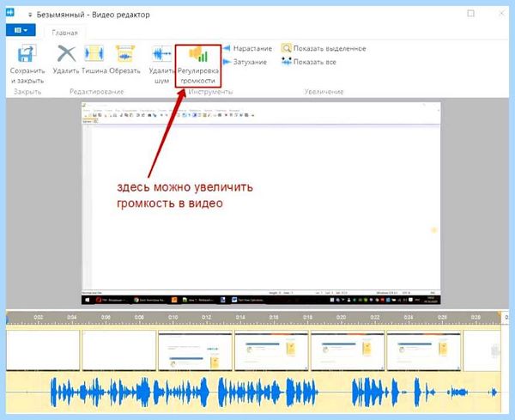Select second blank frame thumbnail in timeline
Image resolution: width=515 pixels, height=420 pixels.
119,350
